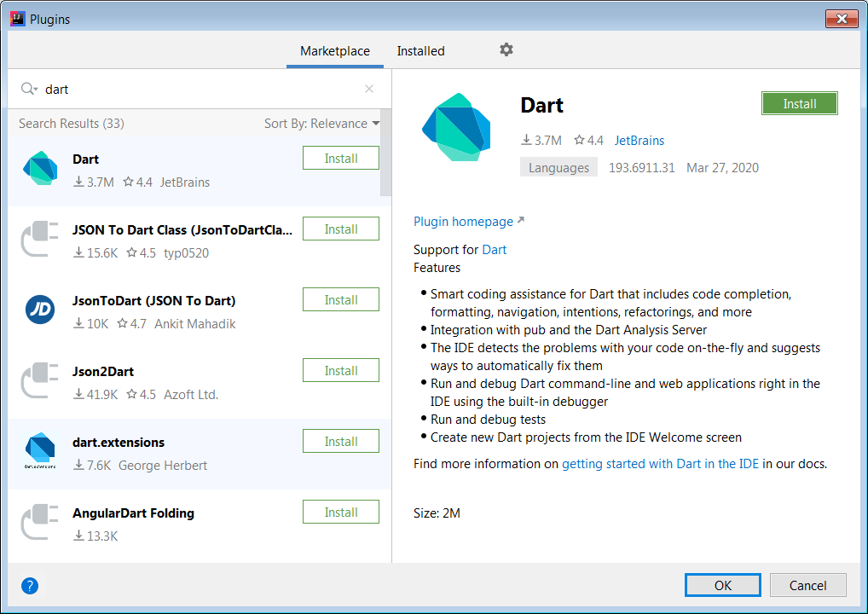This screenshot has width=868, height=614.
Task: Open the JetBrains vendor link
Action: [x=639, y=141]
